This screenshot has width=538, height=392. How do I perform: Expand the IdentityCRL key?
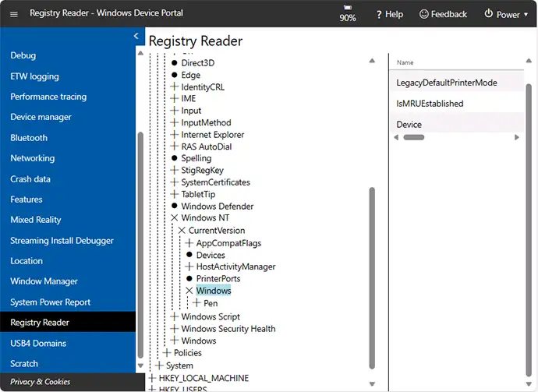(x=175, y=87)
